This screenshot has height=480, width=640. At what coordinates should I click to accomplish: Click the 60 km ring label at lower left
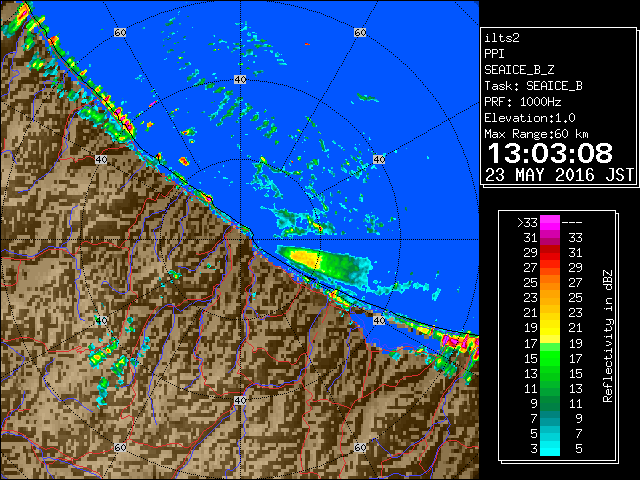click(120, 447)
